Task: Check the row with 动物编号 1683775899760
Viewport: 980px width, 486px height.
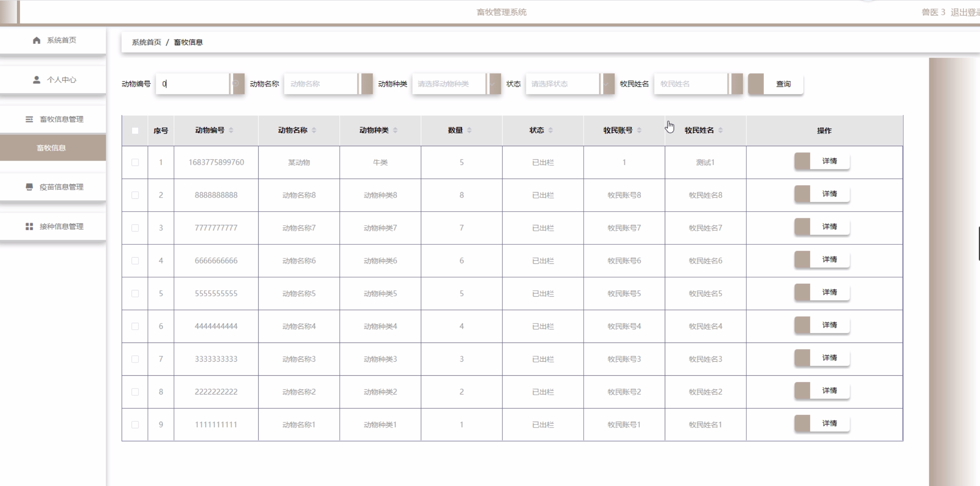Action: pos(135,163)
